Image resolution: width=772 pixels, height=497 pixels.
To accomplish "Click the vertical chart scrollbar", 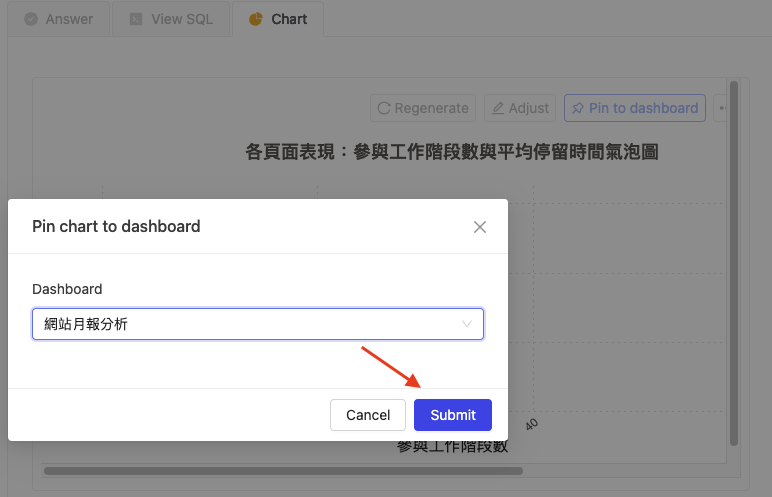I will tap(734, 264).
